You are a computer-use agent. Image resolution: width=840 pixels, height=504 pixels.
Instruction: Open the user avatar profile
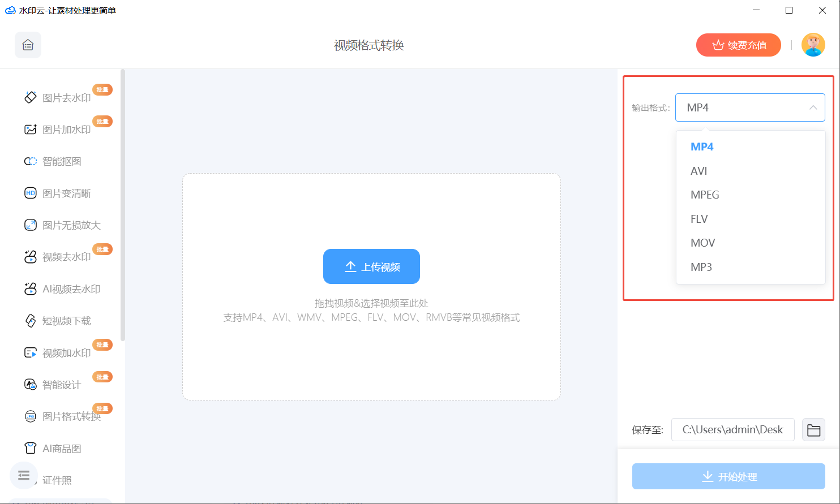[x=813, y=45]
